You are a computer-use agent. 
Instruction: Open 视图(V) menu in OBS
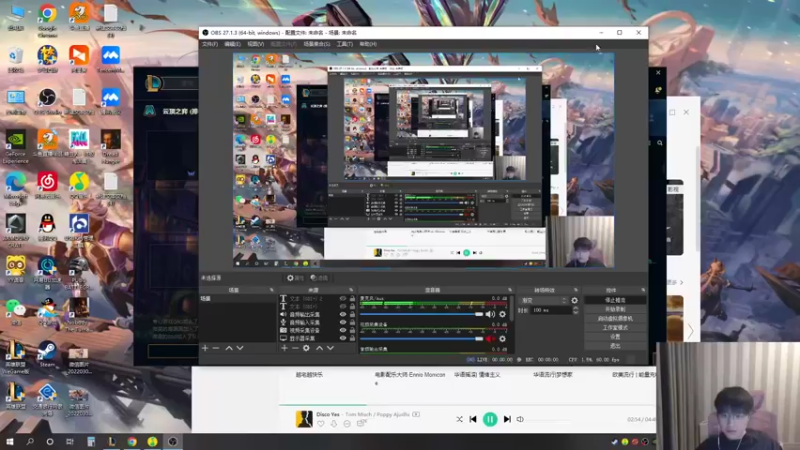pos(256,44)
